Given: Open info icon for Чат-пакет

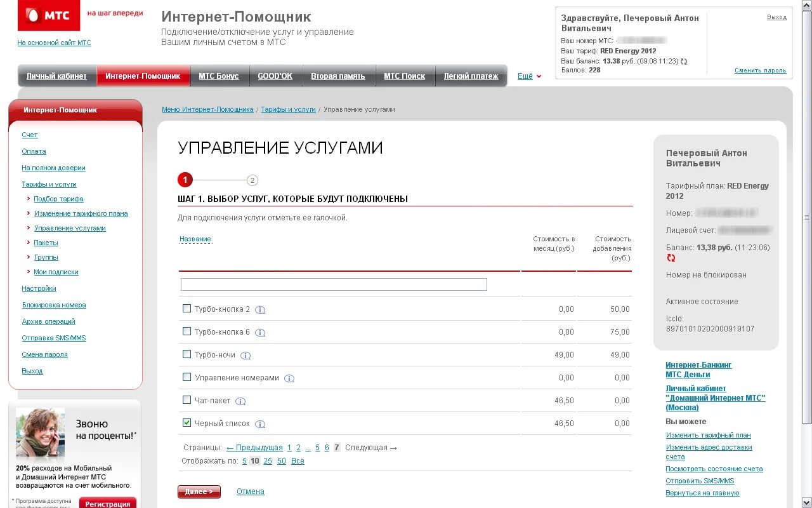Looking at the screenshot, I should 240,401.
